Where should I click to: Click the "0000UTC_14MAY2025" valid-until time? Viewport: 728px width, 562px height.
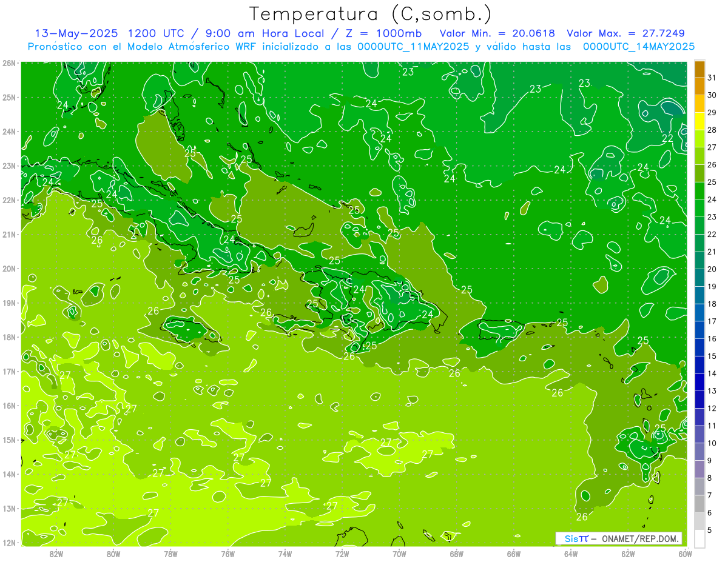click(639, 47)
